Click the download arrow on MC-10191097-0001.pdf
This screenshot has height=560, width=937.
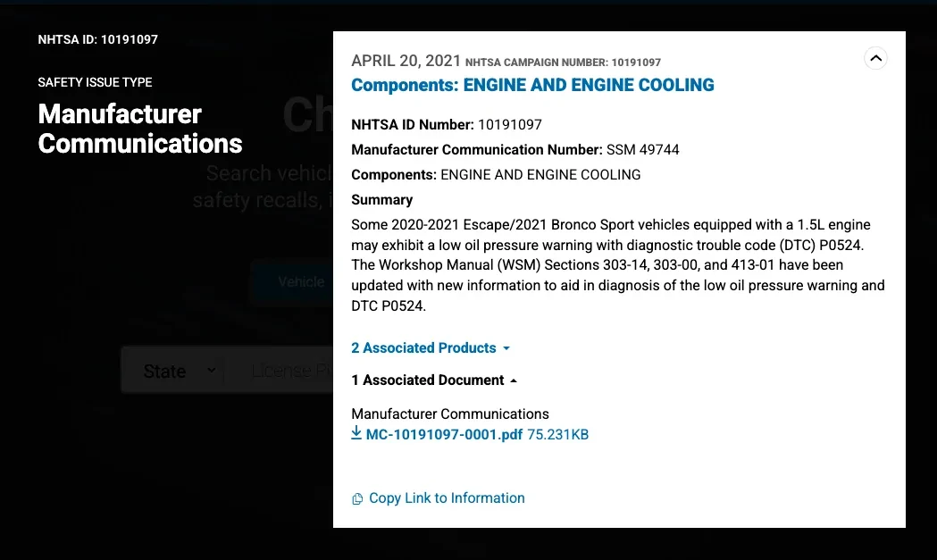coord(357,433)
